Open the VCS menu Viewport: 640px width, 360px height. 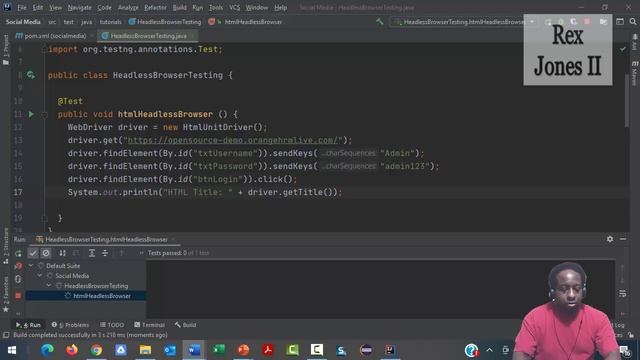click(235, 7)
